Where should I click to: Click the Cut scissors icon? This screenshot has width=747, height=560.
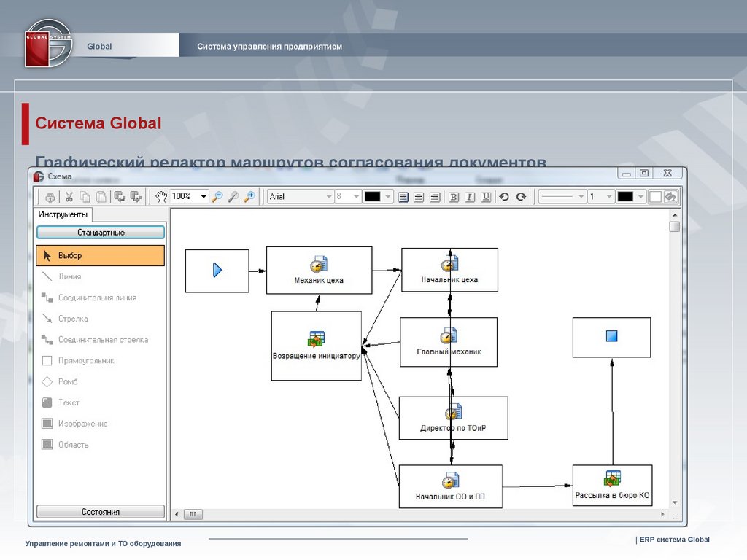click(69, 197)
